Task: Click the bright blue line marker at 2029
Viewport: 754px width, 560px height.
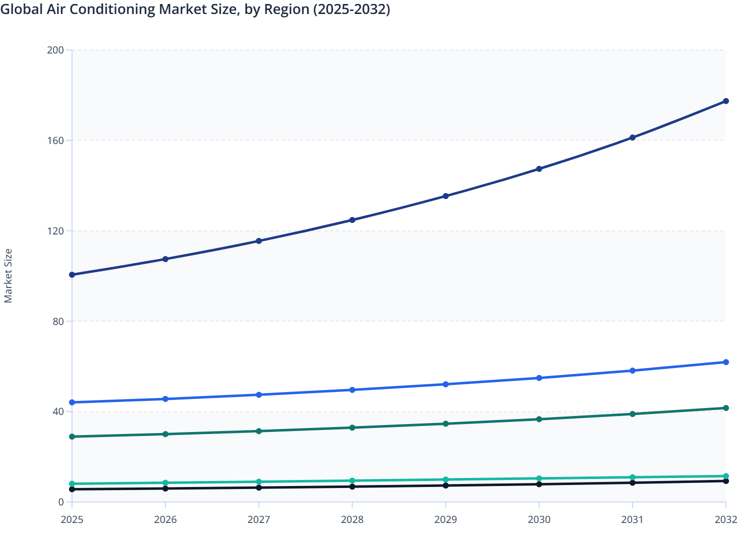Action: click(x=445, y=384)
